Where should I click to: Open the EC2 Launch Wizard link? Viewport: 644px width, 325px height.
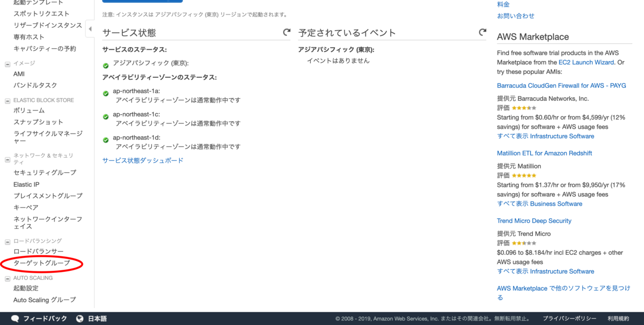[x=586, y=63]
